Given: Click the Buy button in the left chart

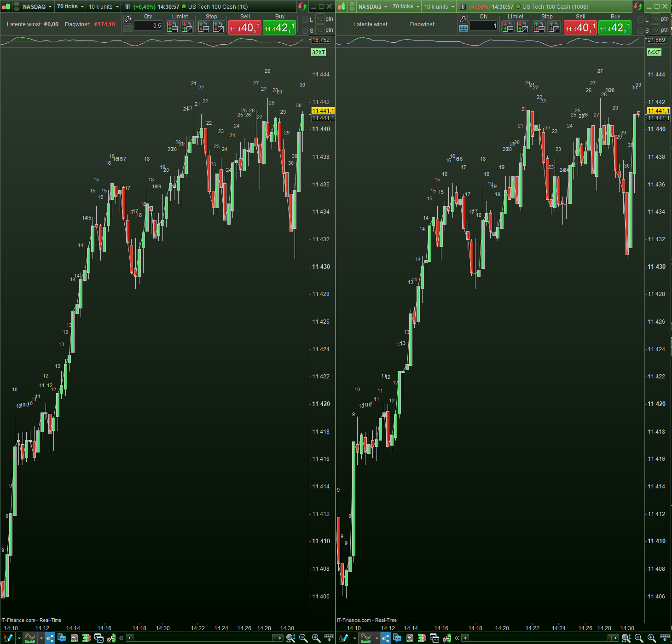Looking at the screenshot, I should (279, 28).
